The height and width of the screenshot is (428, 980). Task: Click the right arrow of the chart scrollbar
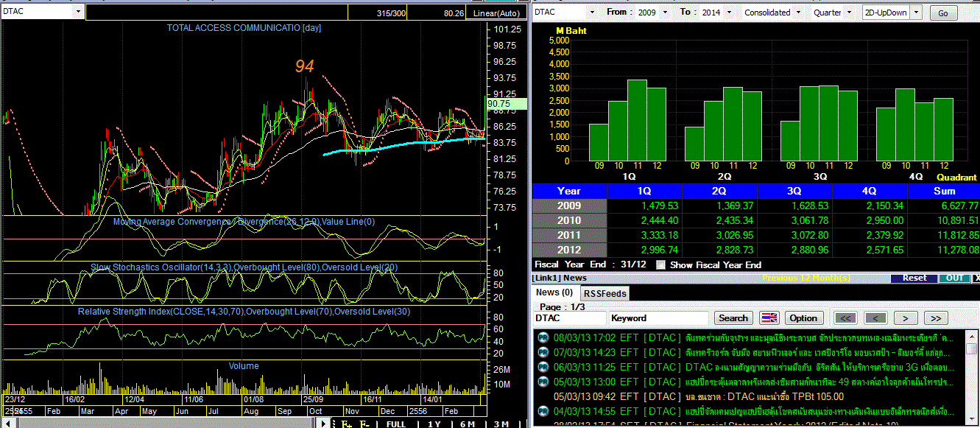pyautogui.click(x=323, y=424)
